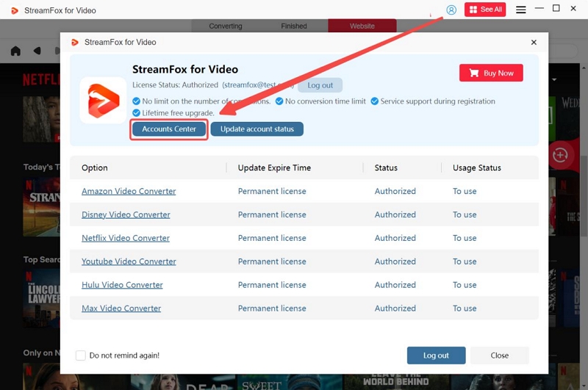Open Accounts Center
The width and height of the screenshot is (588, 390).
point(169,129)
